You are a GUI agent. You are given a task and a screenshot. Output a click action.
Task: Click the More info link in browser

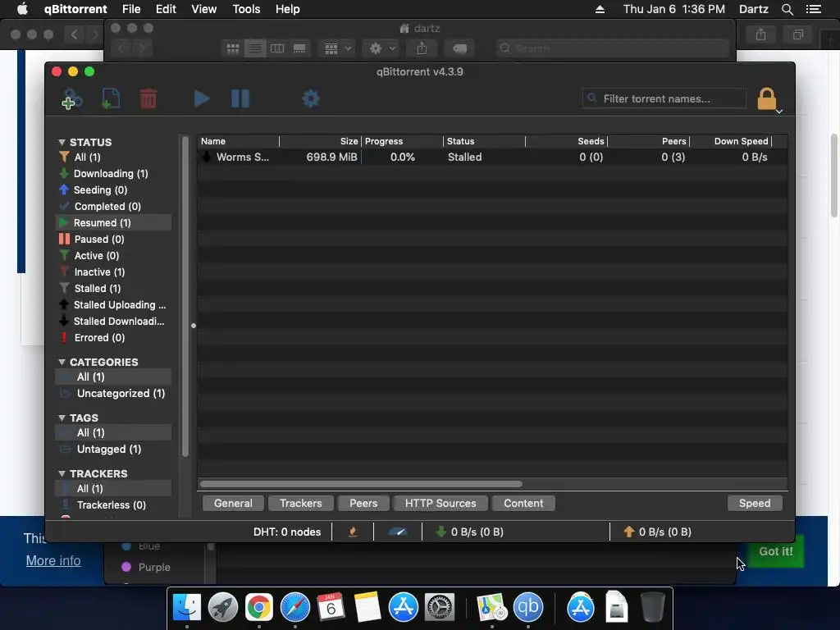pyautogui.click(x=53, y=561)
